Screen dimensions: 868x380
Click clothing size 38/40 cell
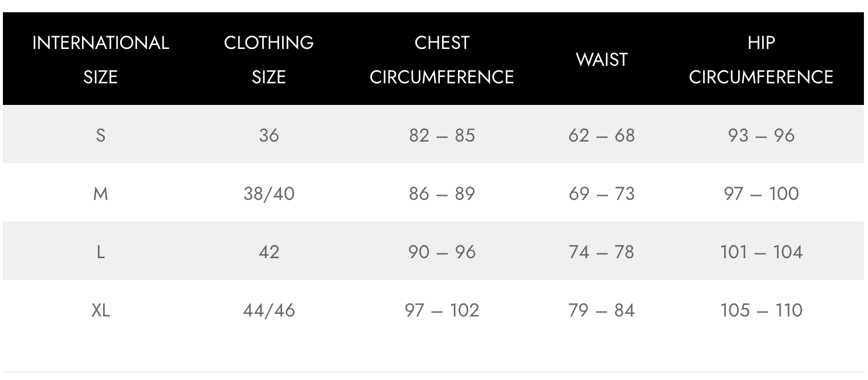pyautogui.click(x=269, y=193)
